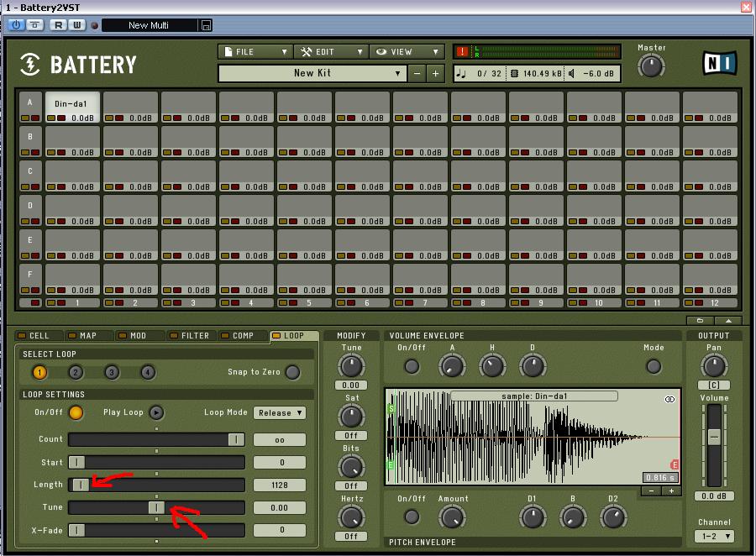The height and width of the screenshot is (556, 756).
Task: Click the previous kit minus button
Action: 417,74
